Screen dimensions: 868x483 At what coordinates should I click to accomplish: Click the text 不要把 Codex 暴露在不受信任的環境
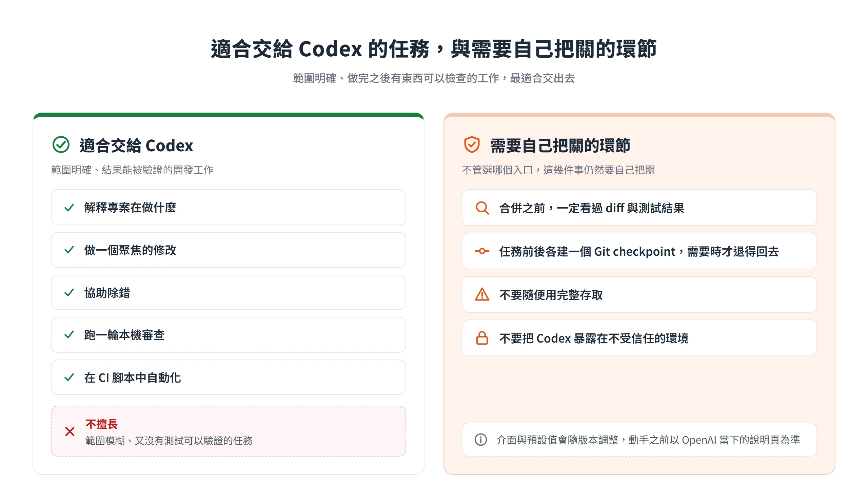click(594, 338)
